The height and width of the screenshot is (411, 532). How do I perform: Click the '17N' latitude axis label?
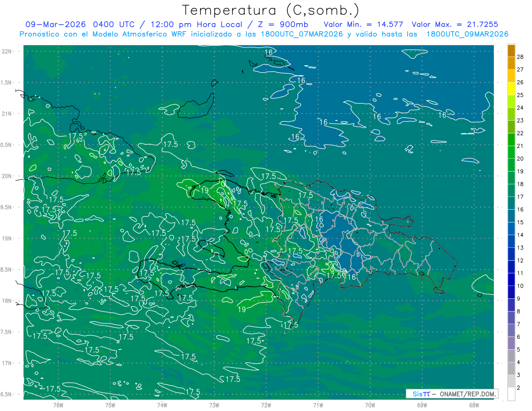[7, 363]
